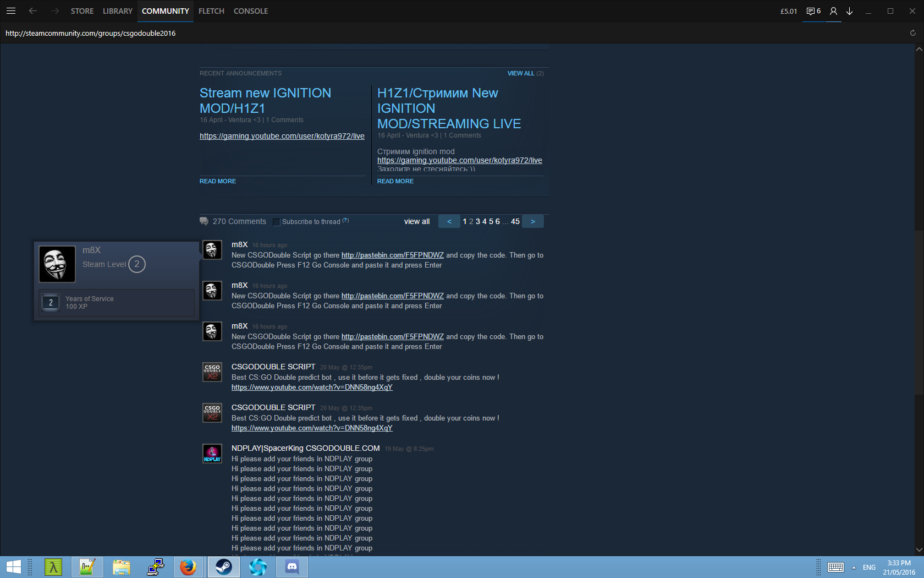This screenshot has width=924, height=578.
Task: Click View All announcements link
Action: point(520,73)
